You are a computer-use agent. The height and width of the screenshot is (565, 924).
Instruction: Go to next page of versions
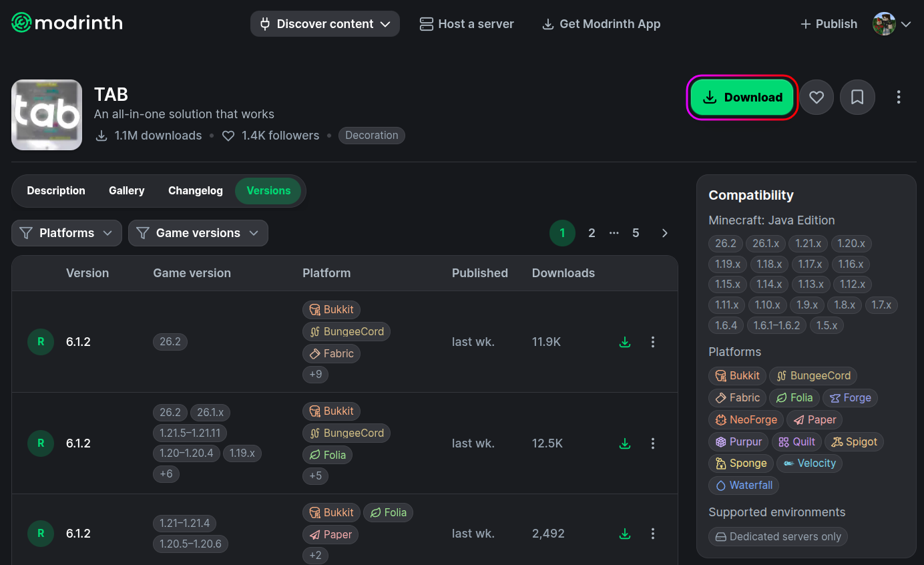pyautogui.click(x=664, y=233)
